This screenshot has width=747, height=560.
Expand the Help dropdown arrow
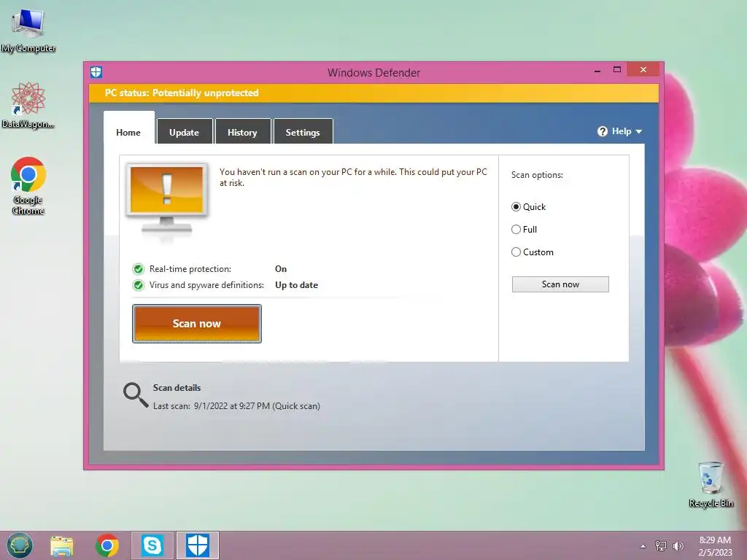point(639,131)
